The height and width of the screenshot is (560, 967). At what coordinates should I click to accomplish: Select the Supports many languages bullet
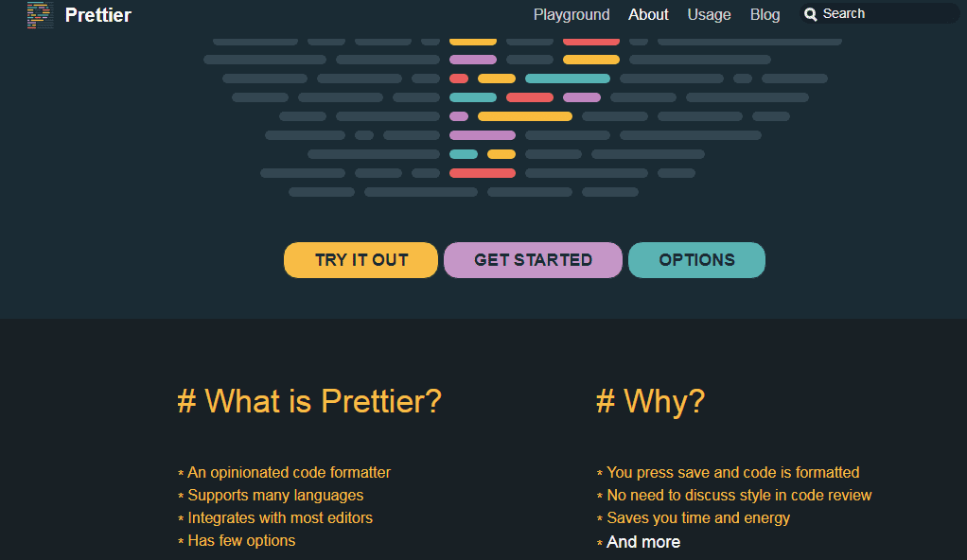pos(275,496)
